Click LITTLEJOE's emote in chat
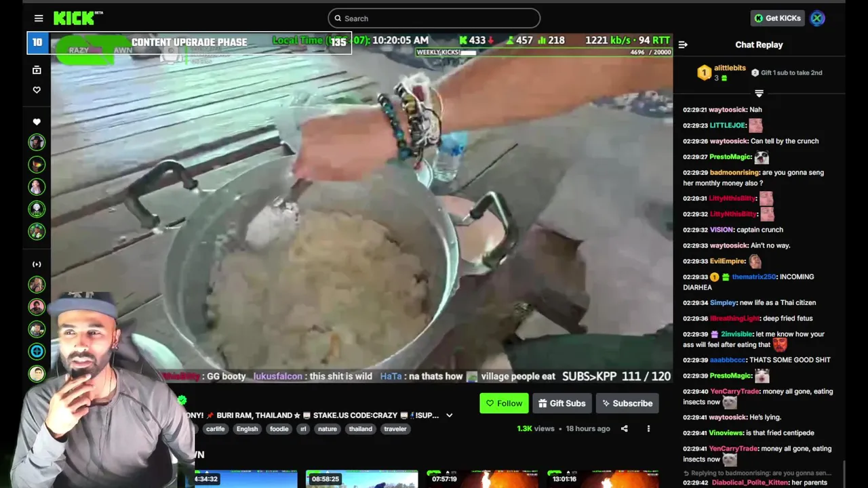868x488 pixels. (x=755, y=125)
